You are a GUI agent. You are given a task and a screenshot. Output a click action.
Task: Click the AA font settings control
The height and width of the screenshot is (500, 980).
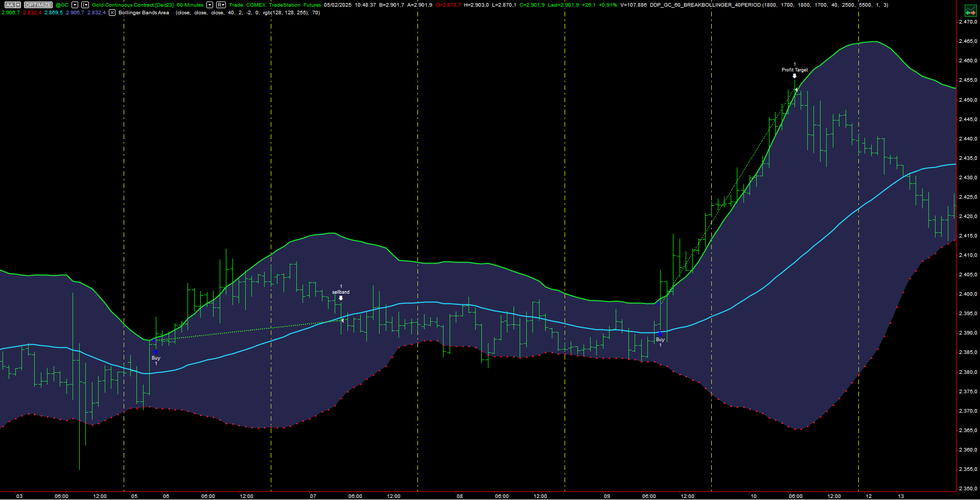point(10,4)
